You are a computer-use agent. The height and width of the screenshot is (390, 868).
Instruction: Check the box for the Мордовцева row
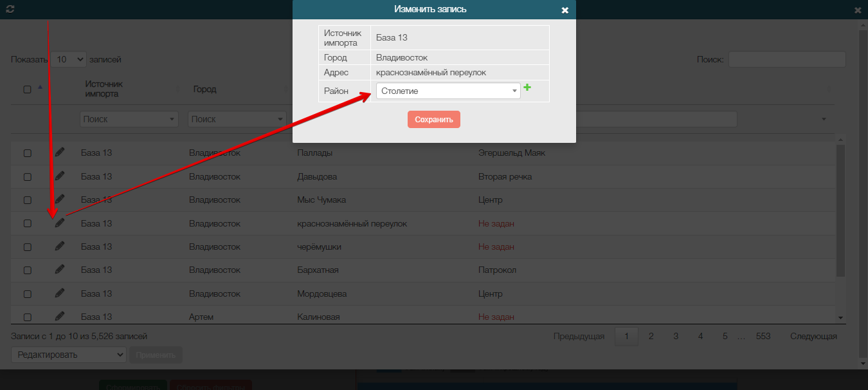click(x=28, y=294)
